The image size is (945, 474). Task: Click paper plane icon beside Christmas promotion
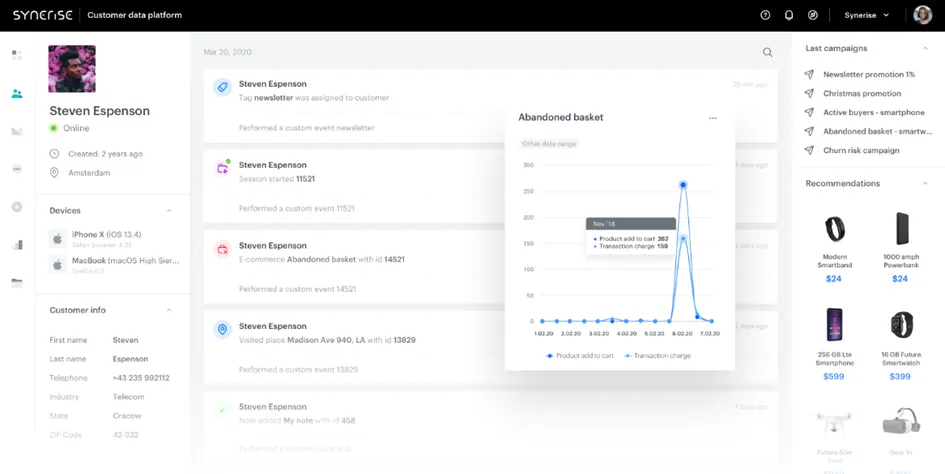[809, 93]
